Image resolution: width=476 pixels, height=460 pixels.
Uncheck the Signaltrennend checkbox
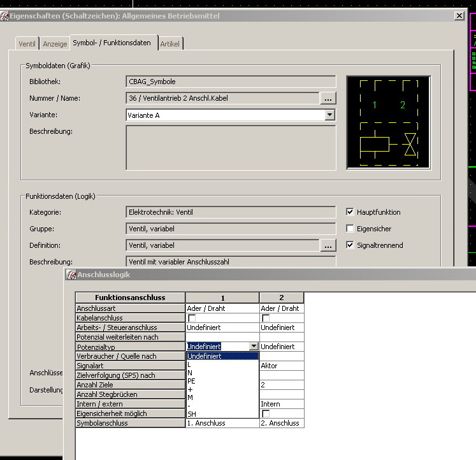click(350, 245)
